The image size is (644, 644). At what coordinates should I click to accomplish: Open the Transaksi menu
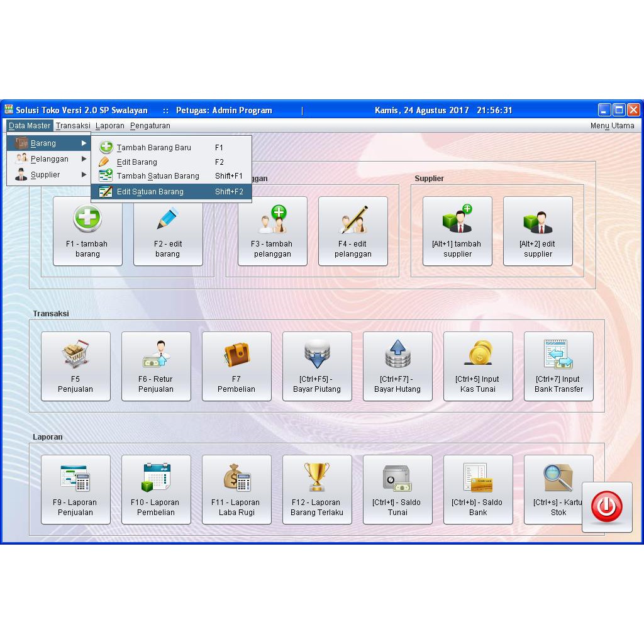point(73,126)
